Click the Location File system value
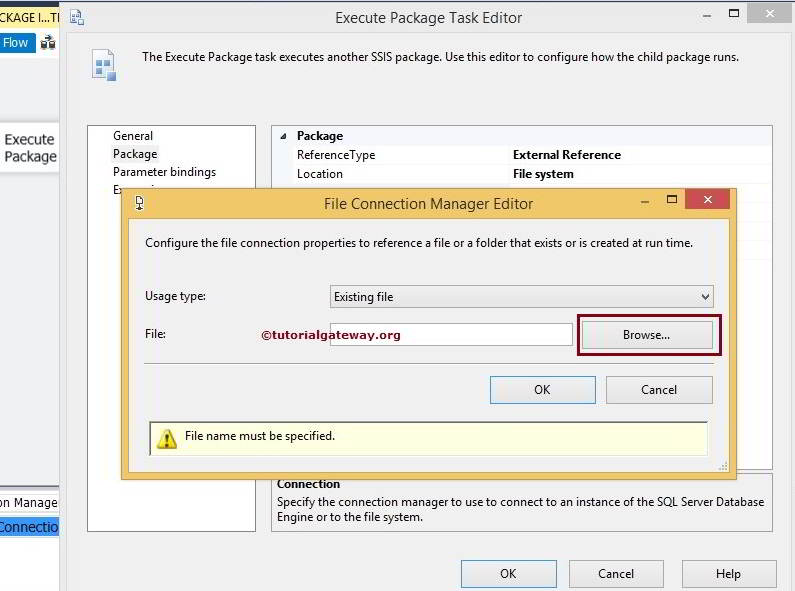The image size is (795, 591). (x=543, y=174)
